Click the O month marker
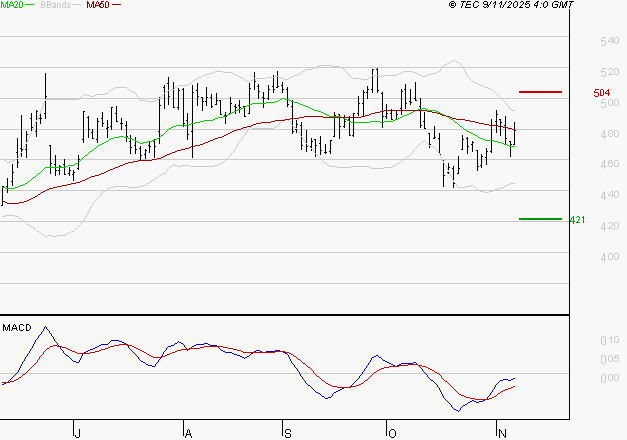This screenshot has width=627, height=440. pyautogui.click(x=392, y=433)
